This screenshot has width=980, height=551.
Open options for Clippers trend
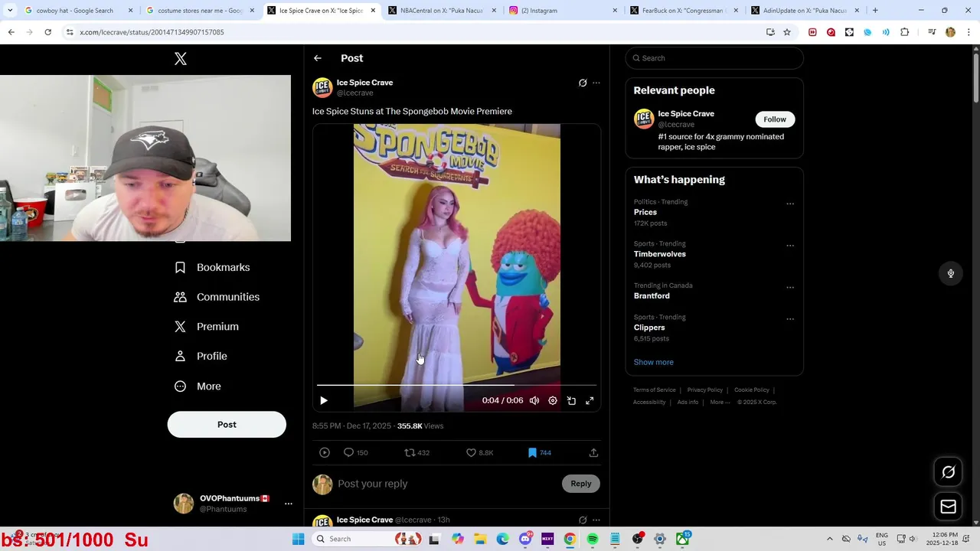[x=790, y=319]
